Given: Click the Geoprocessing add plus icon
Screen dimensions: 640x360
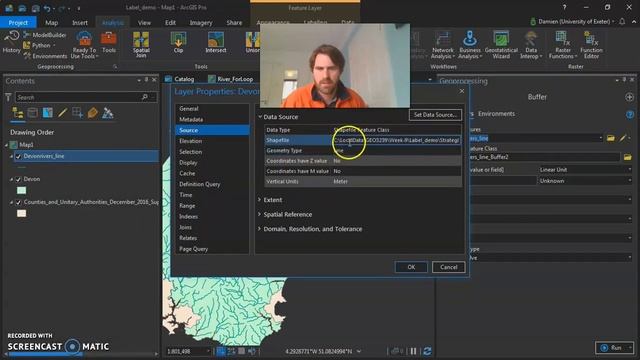Looking at the screenshot, I should click(x=629, y=97).
